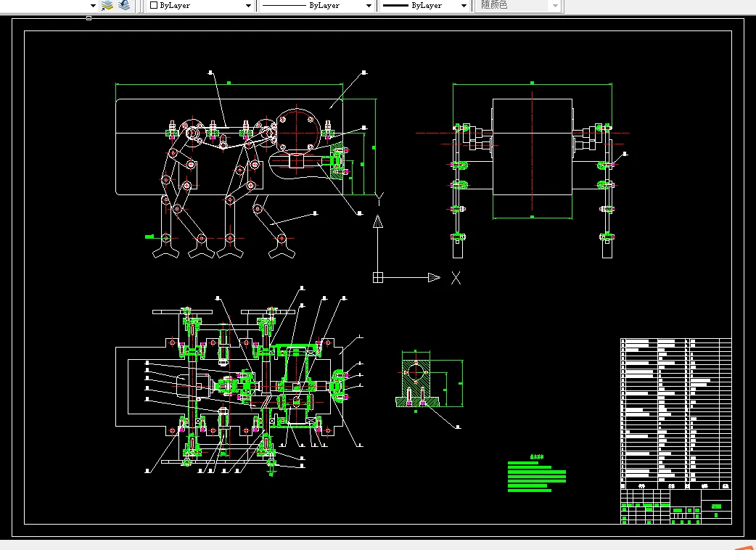
Task: Open the linetype ByLayer dropdown
Action: click(x=317, y=5)
